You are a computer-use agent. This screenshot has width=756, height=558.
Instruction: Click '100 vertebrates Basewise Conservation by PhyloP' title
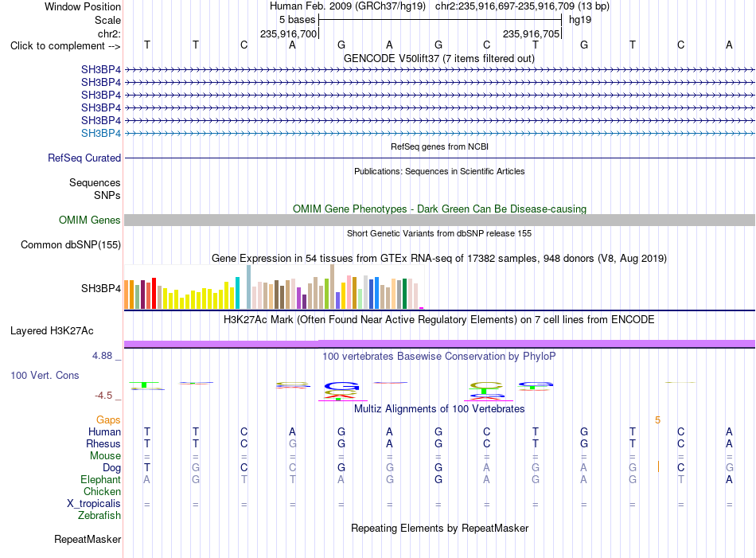(438, 357)
